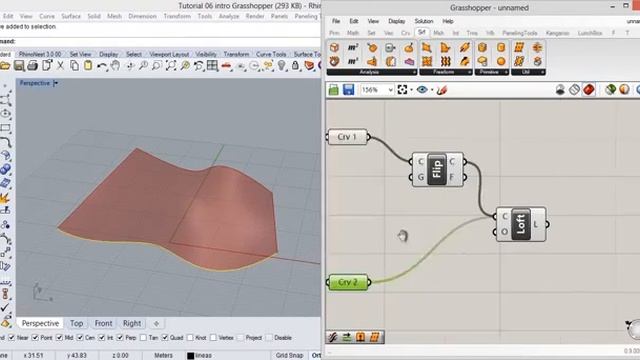Open Grasshopper's Solution menu

[424, 21]
